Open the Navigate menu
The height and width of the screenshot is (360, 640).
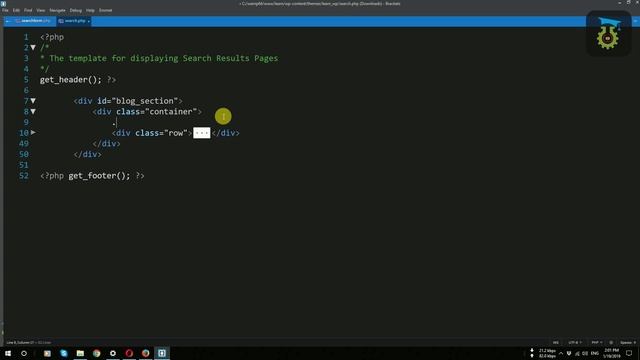pyautogui.click(x=58, y=10)
